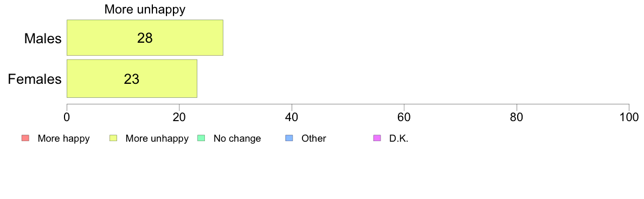Click the More happy legend text

tap(63, 138)
